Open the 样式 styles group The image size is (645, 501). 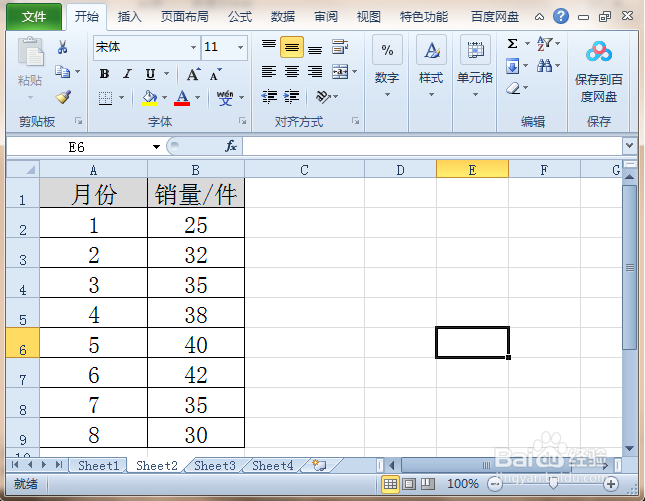431,68
